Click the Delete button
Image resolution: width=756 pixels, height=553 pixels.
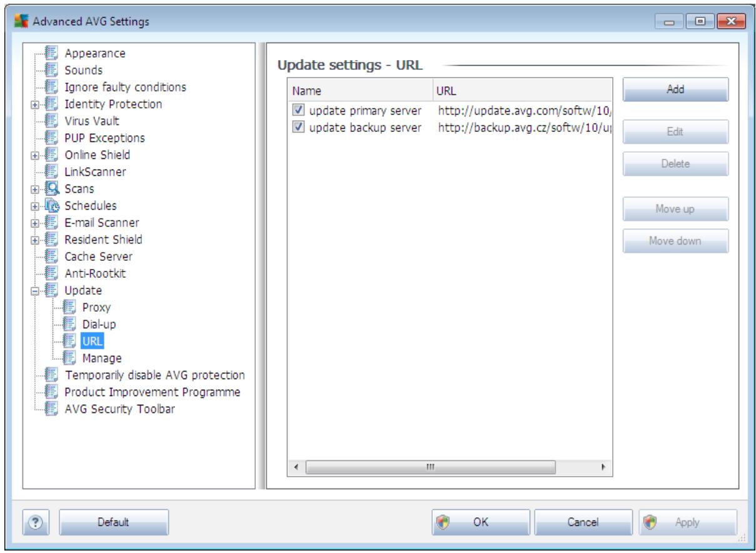[x=675, y=164]
